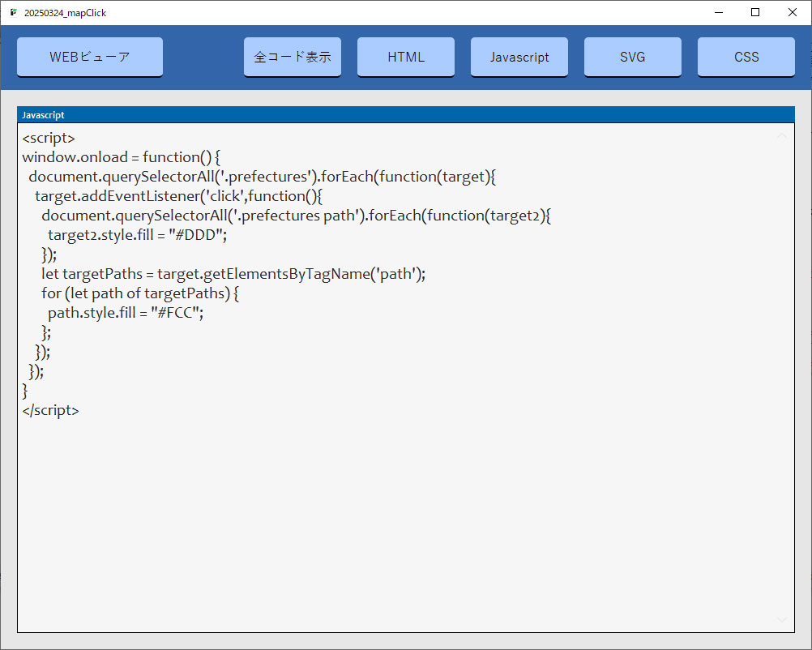Maximize the 20250324_mapClick window
This screenshot has height=650, width=812.
click(x=755, y=12)
